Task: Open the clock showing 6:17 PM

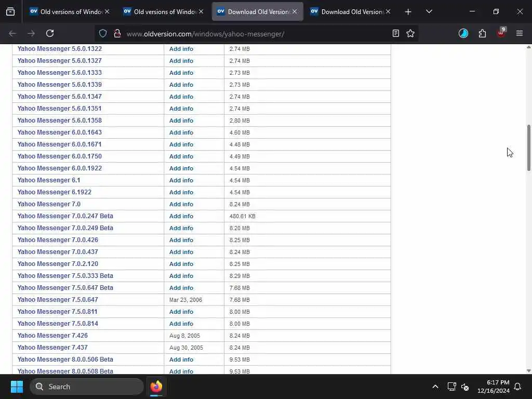Action: click(x=494, y=387)
